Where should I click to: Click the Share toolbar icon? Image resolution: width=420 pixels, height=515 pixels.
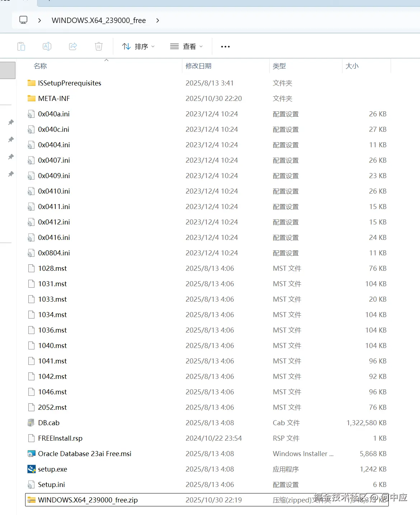(73, 46)
